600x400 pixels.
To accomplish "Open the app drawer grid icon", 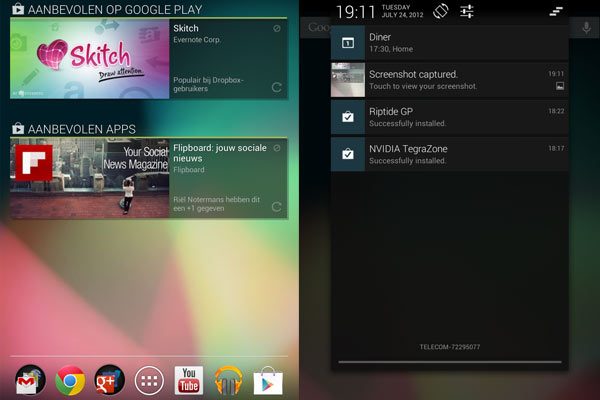I will click(149, 380).
